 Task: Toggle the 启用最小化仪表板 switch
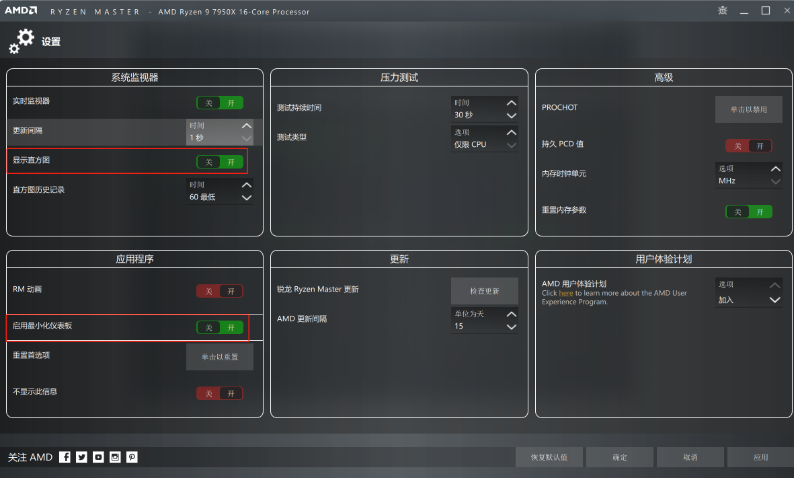[x=220, y=328]
